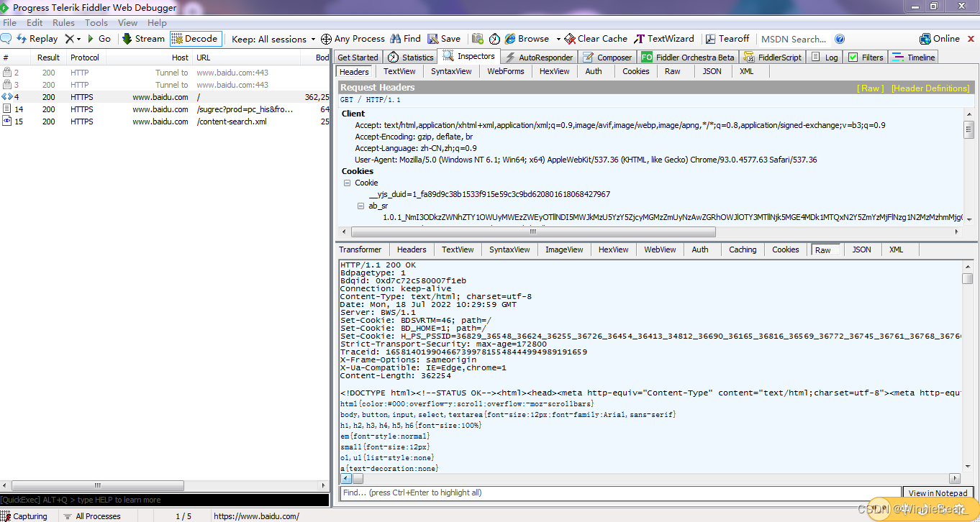The height and width of the screenshot is (522, 980).
Task: Open the Composer tab
Action: click(x=608, y=58)
